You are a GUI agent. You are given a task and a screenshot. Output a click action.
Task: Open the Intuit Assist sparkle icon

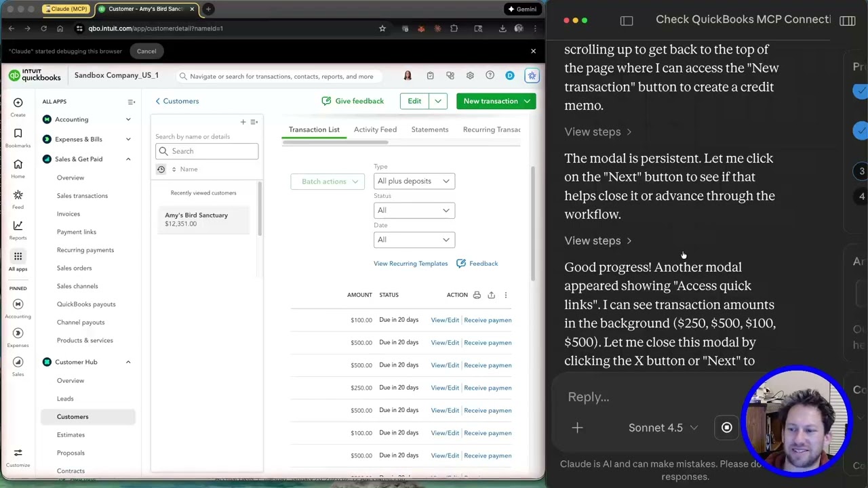(x=532, y=76)
